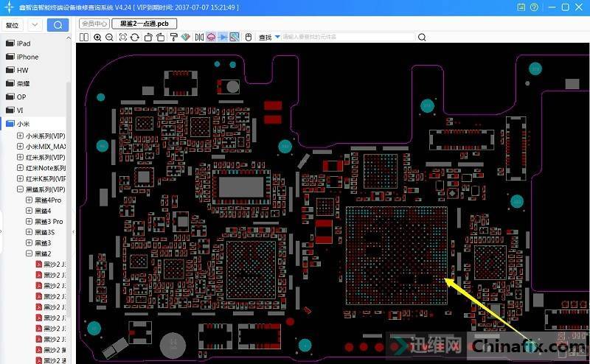Expand the 黑鲨4 node
Screen dimensions: 590x364
tap(29, 211)
